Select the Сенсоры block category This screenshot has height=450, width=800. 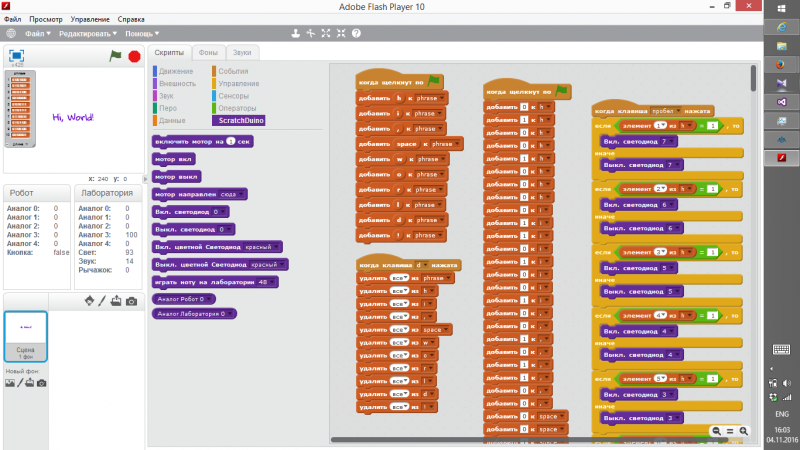click(x=231, y=96)
